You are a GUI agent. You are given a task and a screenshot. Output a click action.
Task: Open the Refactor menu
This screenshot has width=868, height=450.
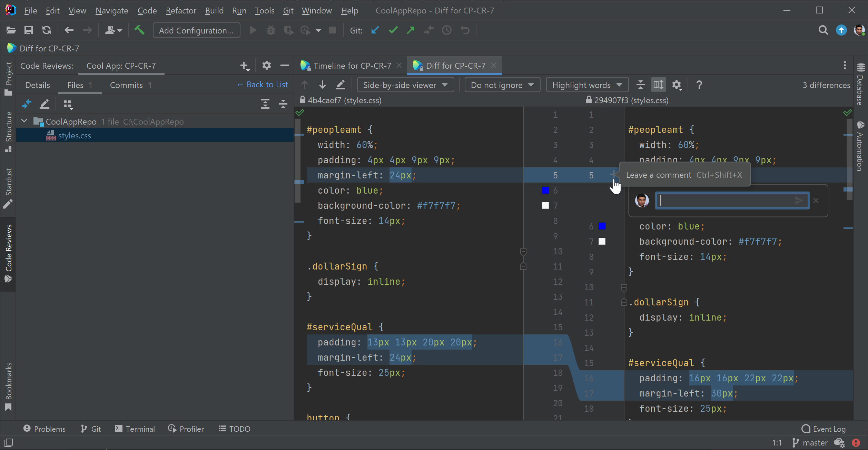[181, 11]
